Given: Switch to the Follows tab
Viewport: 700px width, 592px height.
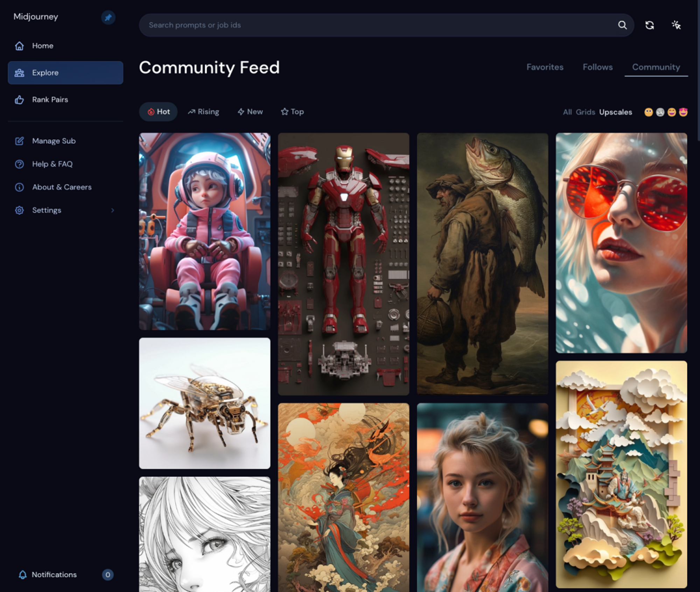Looking at the screenshot, I should coord(597,67).
